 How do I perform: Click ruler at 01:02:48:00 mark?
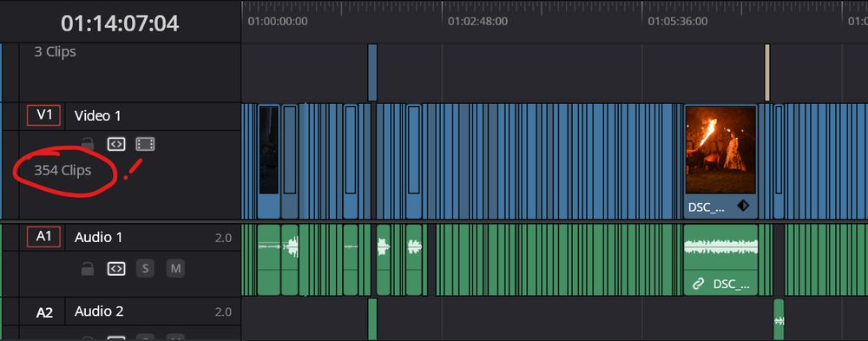[477, 22]
